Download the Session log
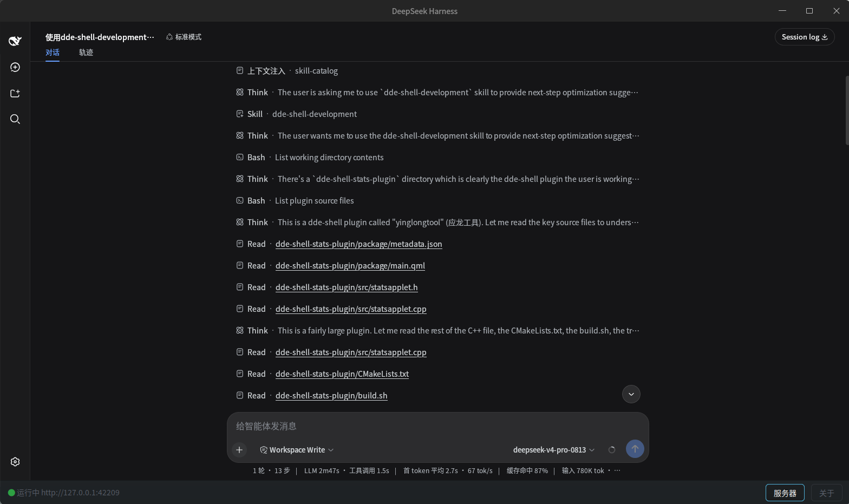 tap(805, 37)
